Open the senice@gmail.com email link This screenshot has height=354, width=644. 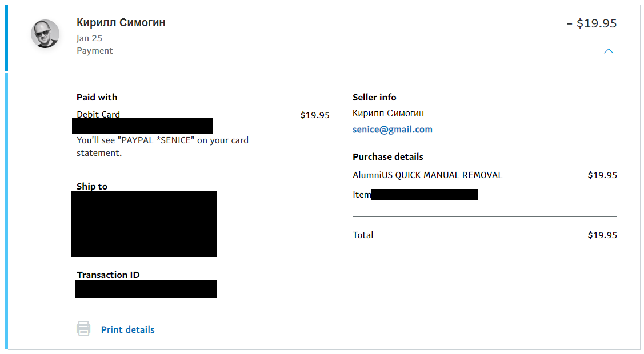click(x=392, y=130)
